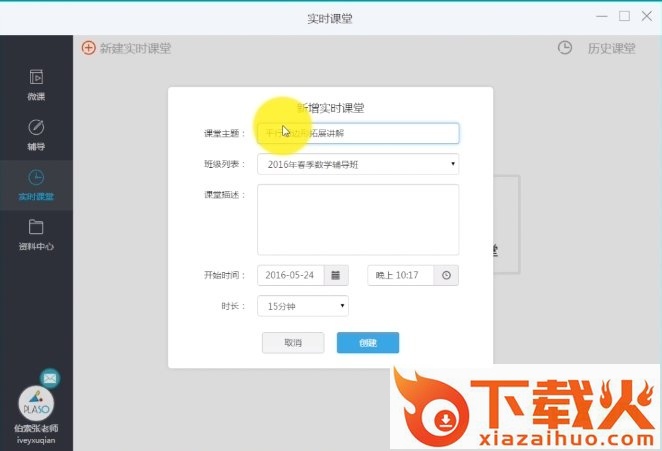The image size is (662, 451).
Task: Click the 创建 create button
Action: 368,343
